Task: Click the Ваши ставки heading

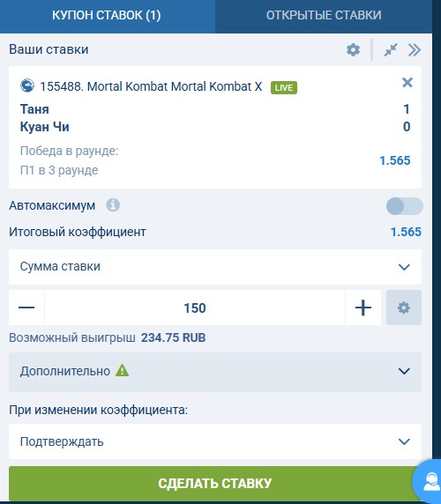Action: click(49, 49)
